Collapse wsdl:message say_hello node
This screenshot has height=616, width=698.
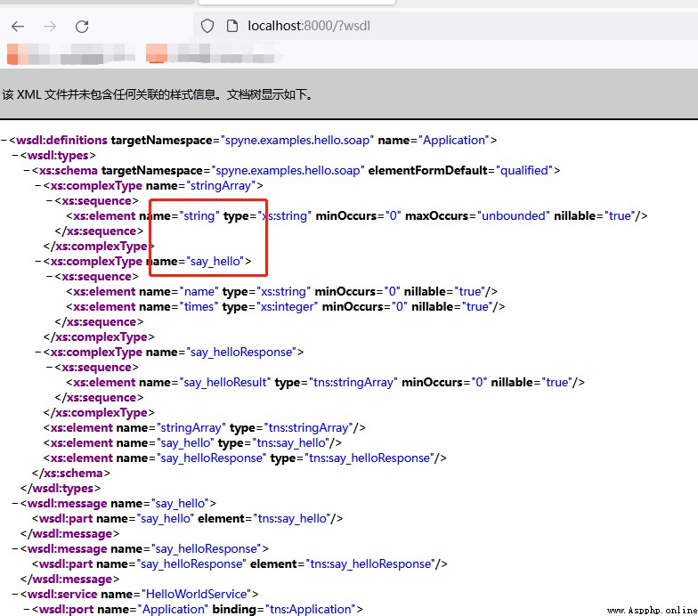tap(15, 504)
